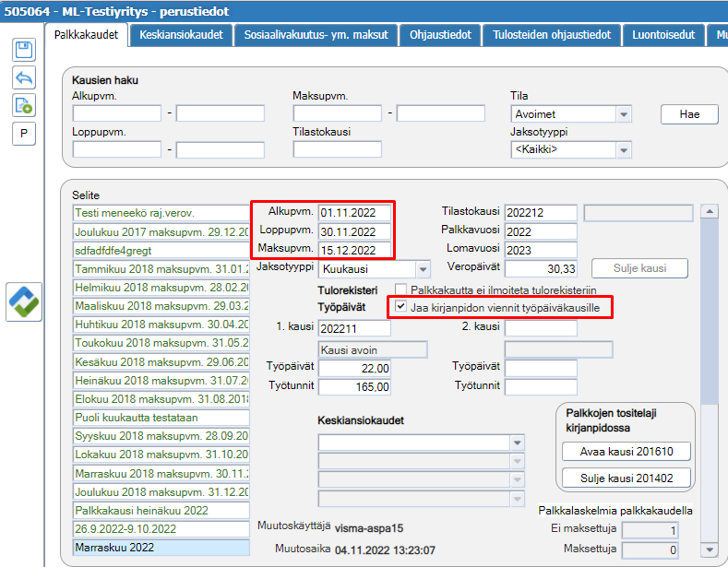Click the undo arrow icon
728x567 pixels.
[x=24, y=77]
